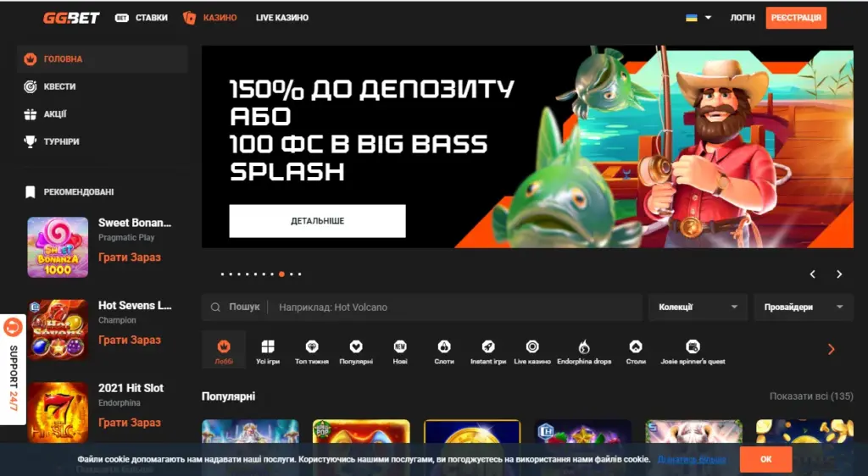The width and height of the screenshot is (868, 476).
Task: Open the language flag selector dropdown
Action: [698, 18]
